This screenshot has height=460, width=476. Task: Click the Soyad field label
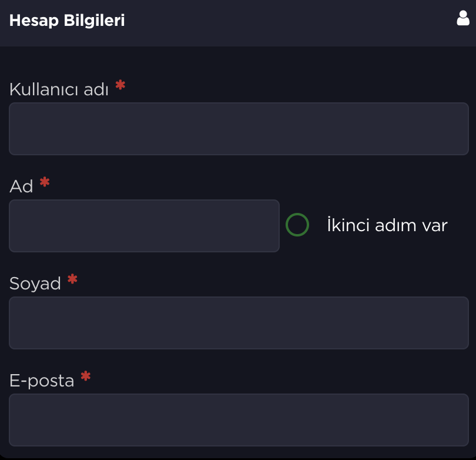pos(35,284)
